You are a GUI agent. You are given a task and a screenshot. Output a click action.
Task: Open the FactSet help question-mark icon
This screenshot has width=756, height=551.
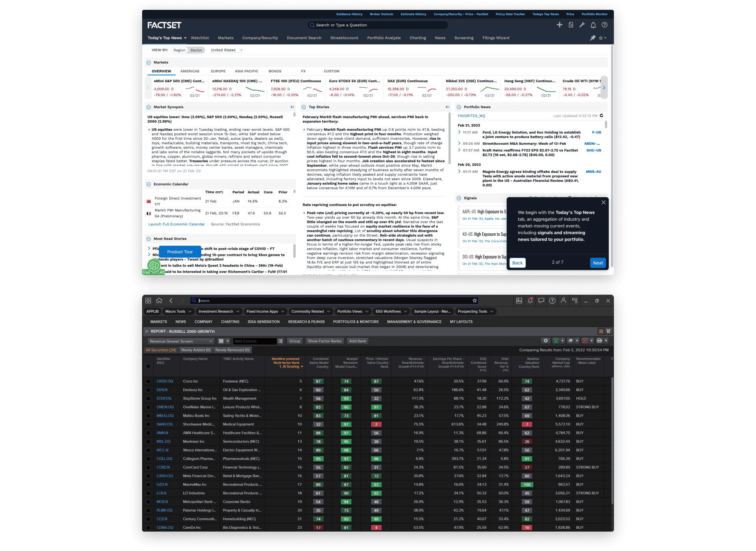point(604,25)
